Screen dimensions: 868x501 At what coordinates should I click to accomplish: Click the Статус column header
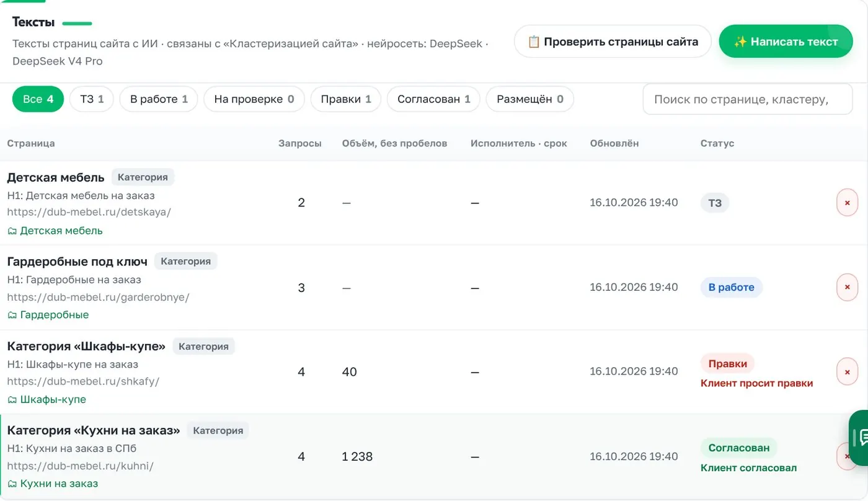(x=717, y=143)
